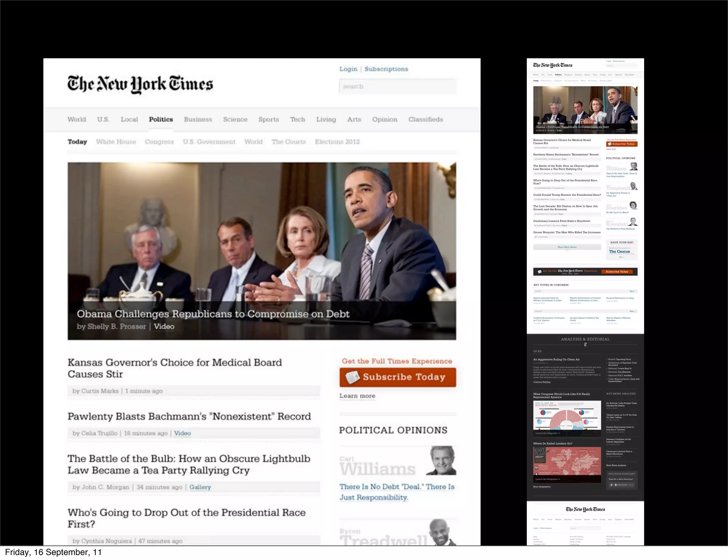Select White House sub-navigation item

click(116, 142)
